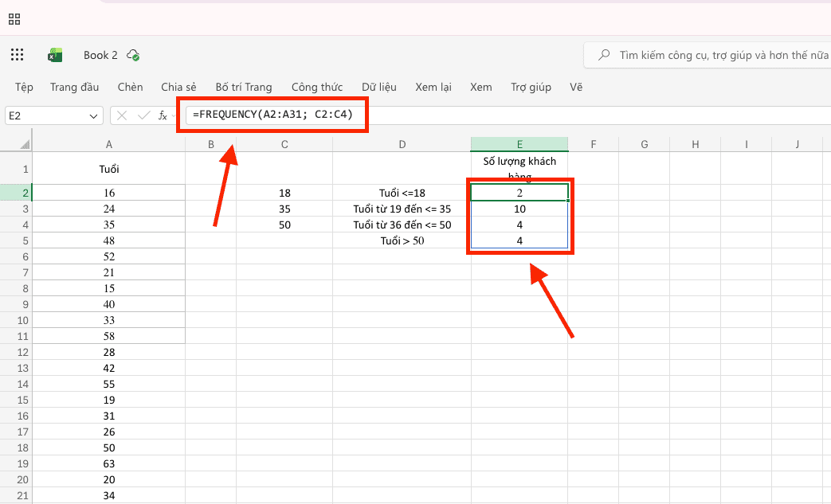Open the Dữ liệu tab
831x504 pixels.
pos(379,88)
